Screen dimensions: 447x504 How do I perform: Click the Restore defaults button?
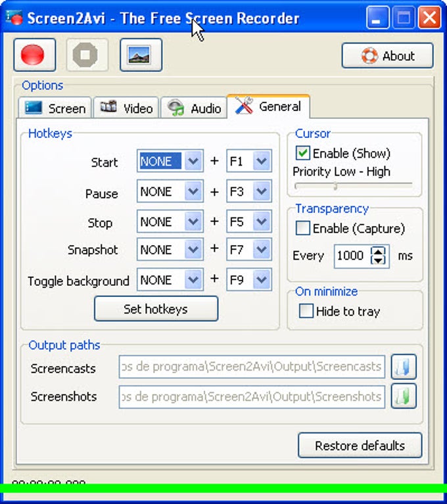[x=360, y=445]
